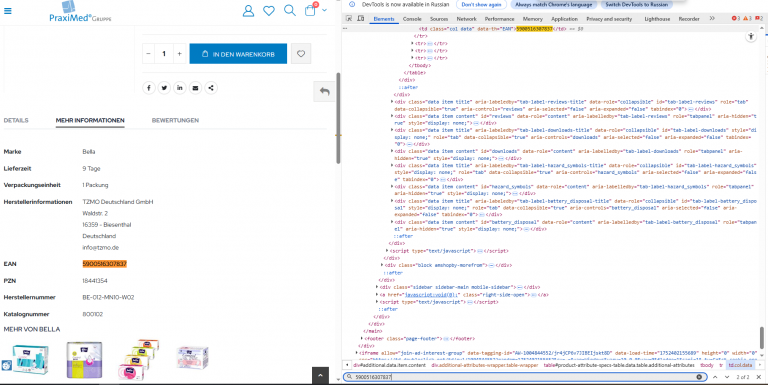This screenshot has width=768, height=385.
Task: Open the user account icon
Action: coord(248,10)
